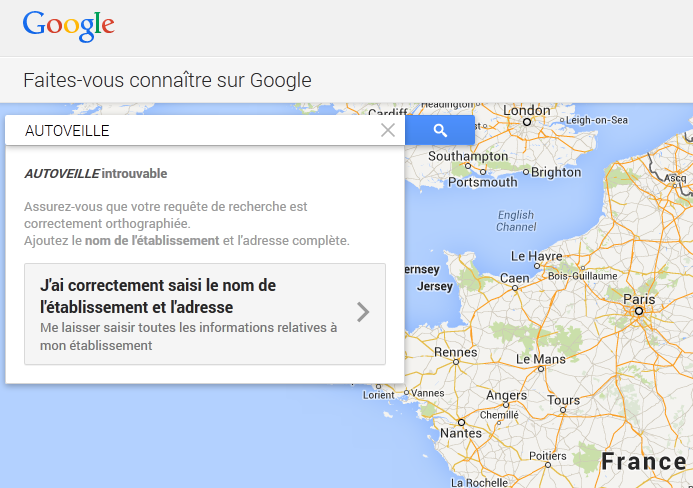Click the "Faites-vous connaître sur Google" heading
The width and height of the screenshot is (693, 488).
click(167, 81)
